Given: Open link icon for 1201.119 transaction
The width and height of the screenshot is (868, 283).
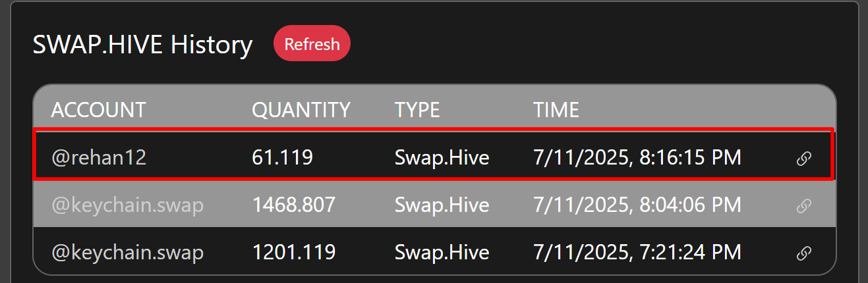Looking at the screenshot, I should (803, 253).
